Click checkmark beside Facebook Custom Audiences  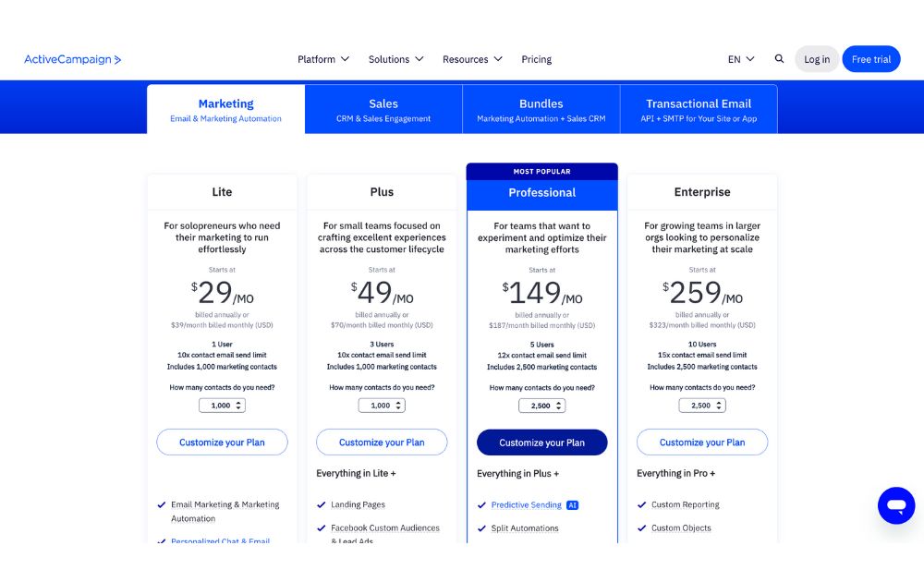click(322, 528)
